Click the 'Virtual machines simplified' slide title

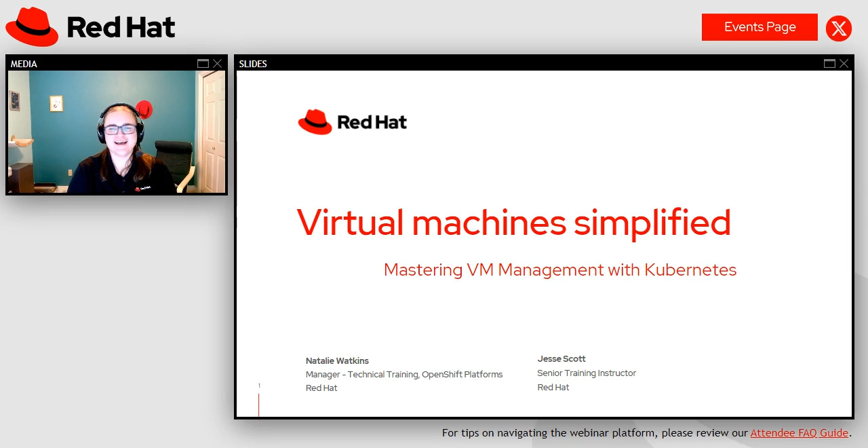(513, 222)
